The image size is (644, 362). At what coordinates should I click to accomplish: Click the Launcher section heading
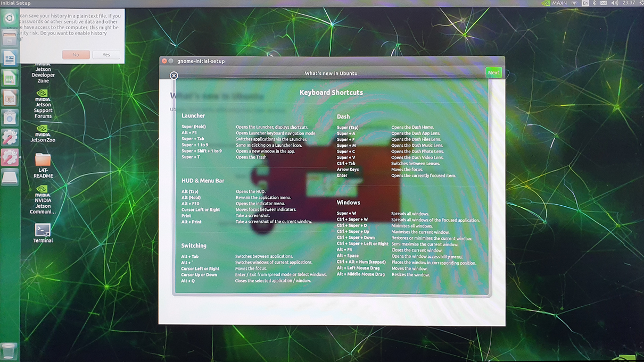coord(193,115)
